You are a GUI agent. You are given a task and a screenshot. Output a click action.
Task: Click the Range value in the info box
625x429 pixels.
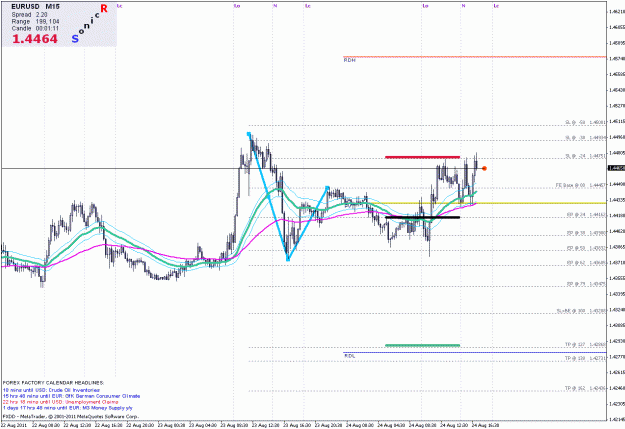(x=47, y=22)
